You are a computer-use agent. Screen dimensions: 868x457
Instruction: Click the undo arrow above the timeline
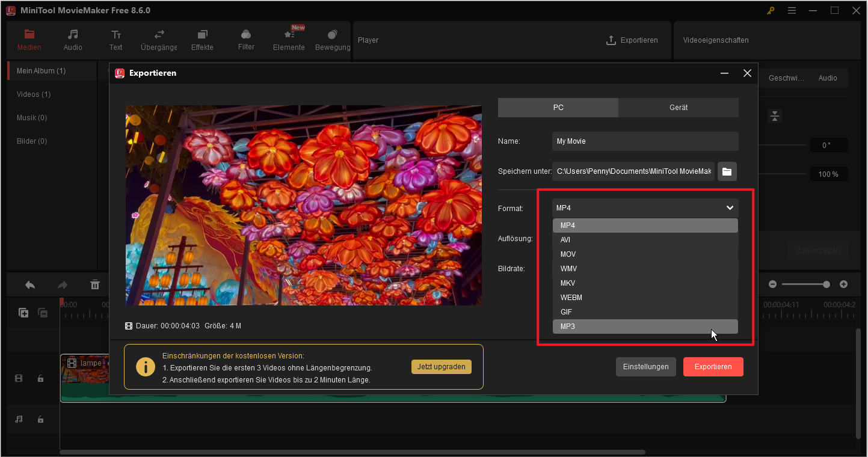pos(30,284)
